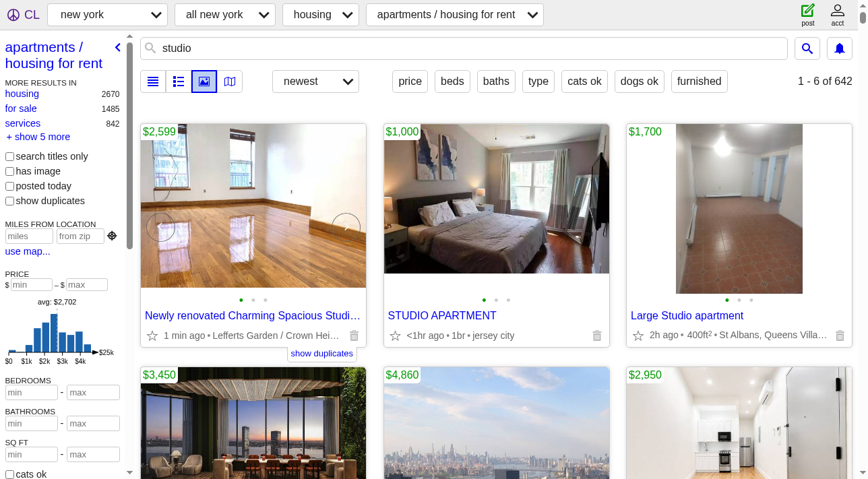868x479 pixels.
Task: Switch to thumbnail list view icon
Action: pos(179,82)
